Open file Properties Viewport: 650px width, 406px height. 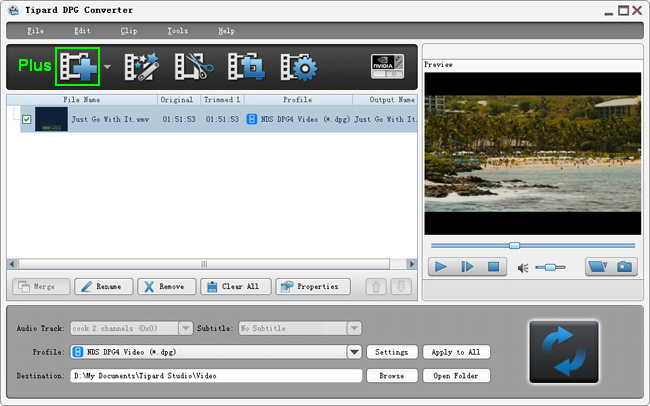tap(313, 287)
